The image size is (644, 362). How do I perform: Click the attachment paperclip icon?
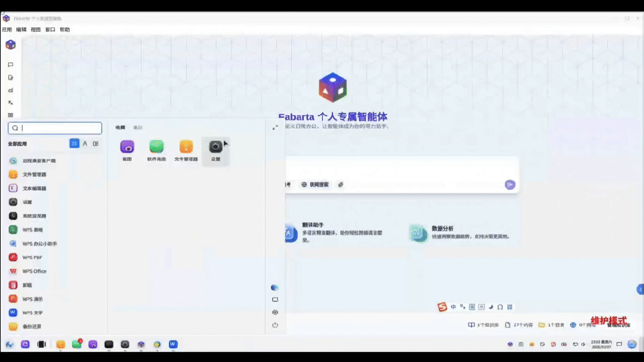[340, 185]
